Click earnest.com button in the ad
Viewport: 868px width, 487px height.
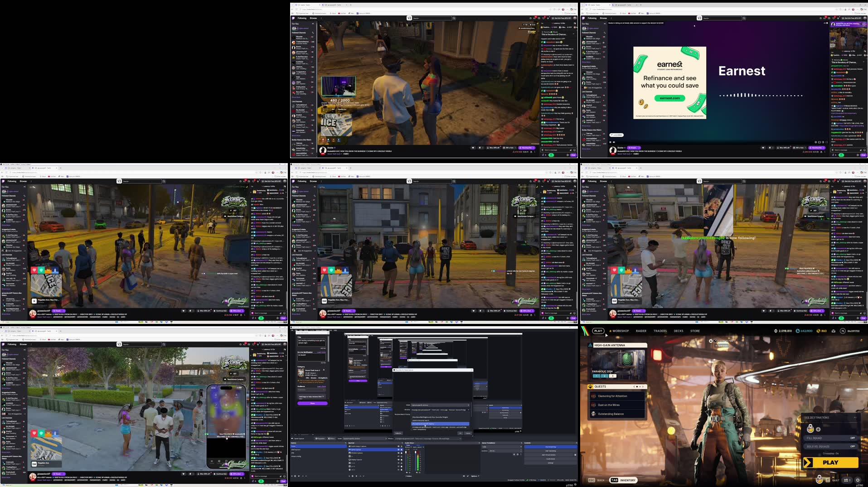[x=669, y=98]
